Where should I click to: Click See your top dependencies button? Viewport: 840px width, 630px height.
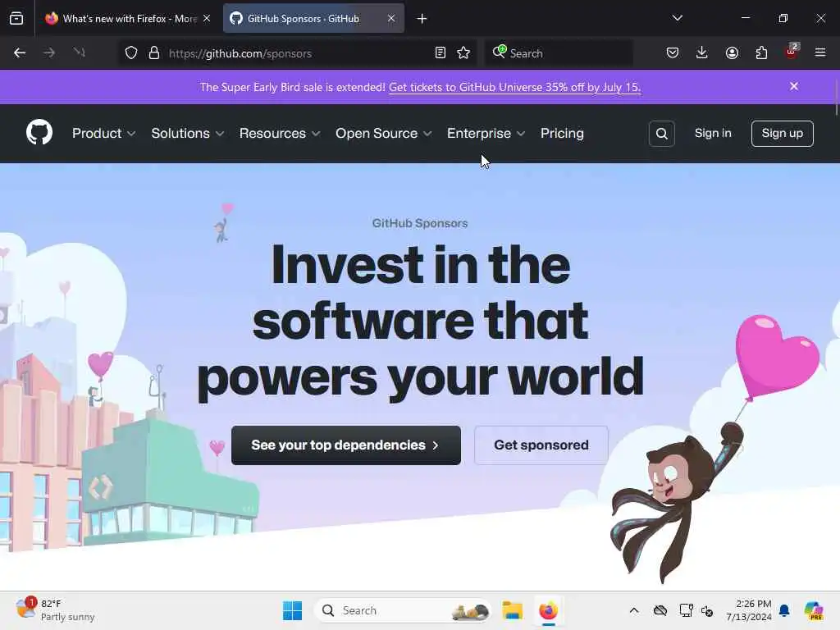[346, 445]
